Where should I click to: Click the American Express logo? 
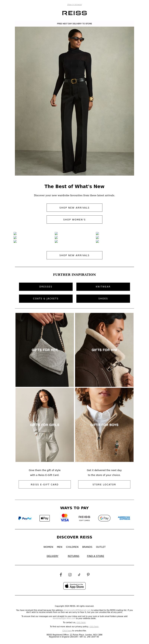(x=124, y=518)
